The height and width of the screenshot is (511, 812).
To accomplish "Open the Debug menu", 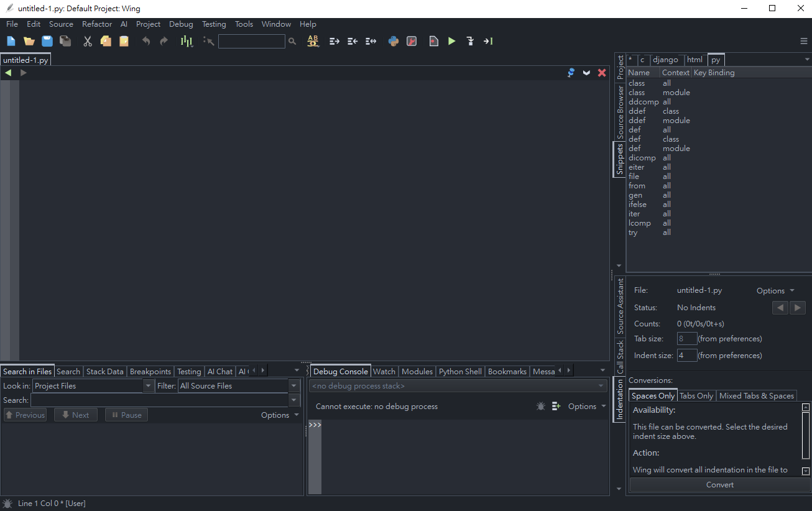I will point(181,24).
